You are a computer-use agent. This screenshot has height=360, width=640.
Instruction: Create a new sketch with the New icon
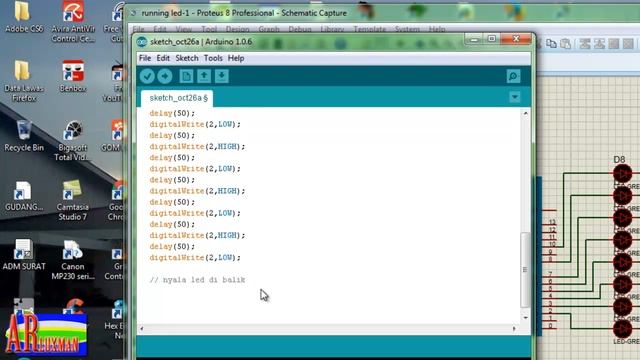[x=187, y=76]
